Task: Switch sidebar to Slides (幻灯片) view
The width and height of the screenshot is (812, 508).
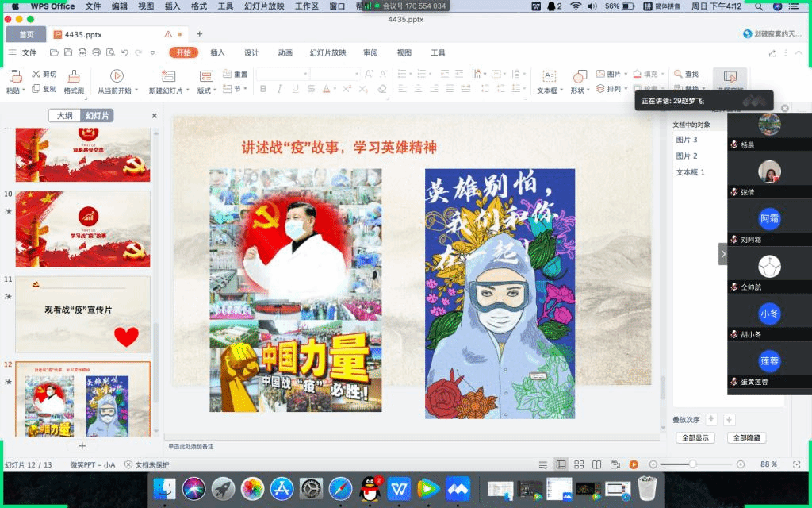Action: [x=97, y=116]
